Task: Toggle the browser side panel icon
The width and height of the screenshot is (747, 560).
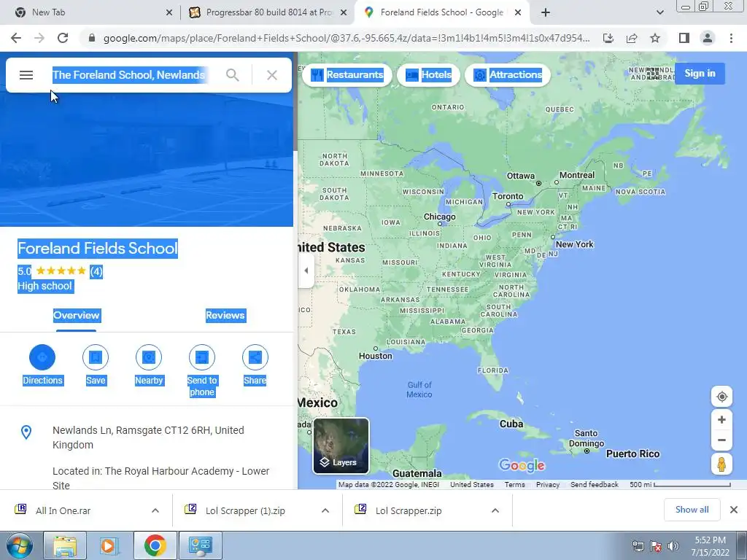Action: (x=684, y=38)
